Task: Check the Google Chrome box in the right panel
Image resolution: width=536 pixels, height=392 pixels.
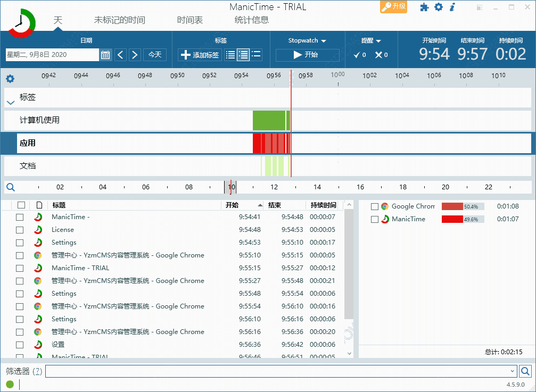Action: pyautogui.click(x=374, y=206)
